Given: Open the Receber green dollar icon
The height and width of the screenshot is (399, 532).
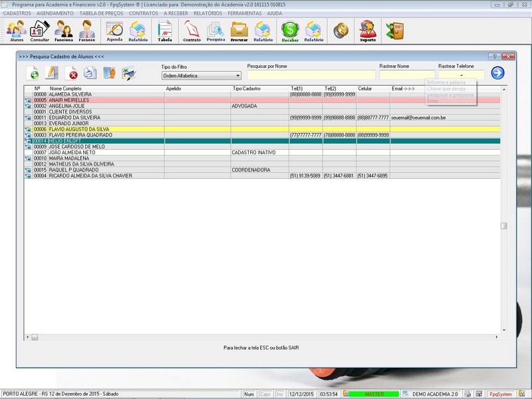Looking at the screenshot, I should 290,31.
